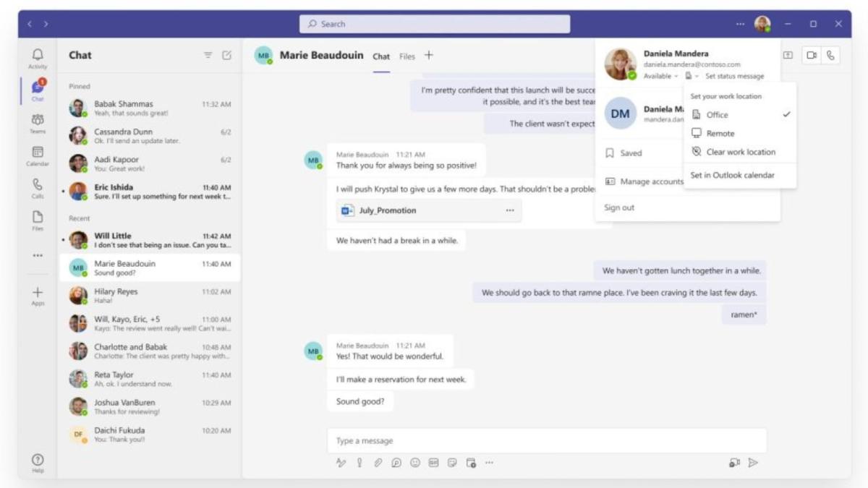Open Charlotte and Babak chat

pos(150,351)
